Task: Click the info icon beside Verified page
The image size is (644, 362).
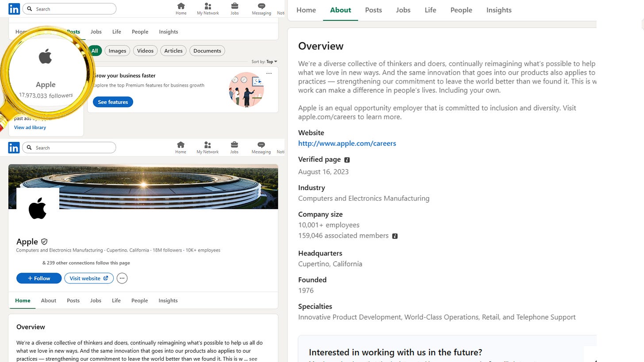Action: (347, 160)
